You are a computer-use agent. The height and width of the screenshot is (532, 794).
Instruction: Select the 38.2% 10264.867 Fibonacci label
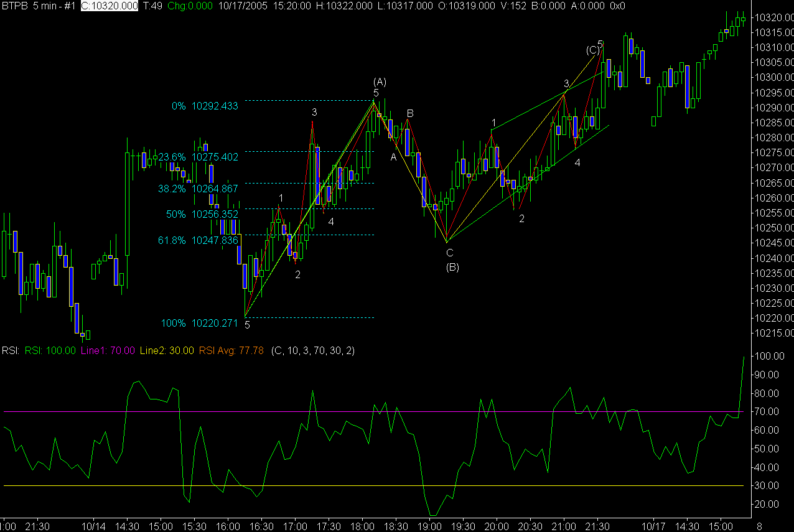pos(198,189)
